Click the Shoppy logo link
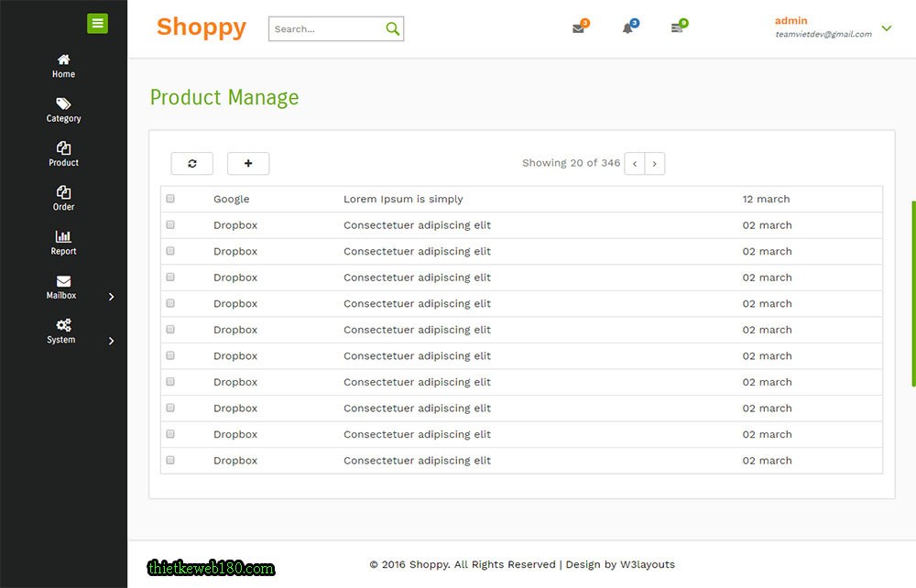Viewport: 916px width, 588px height. [x=202, y=27]
